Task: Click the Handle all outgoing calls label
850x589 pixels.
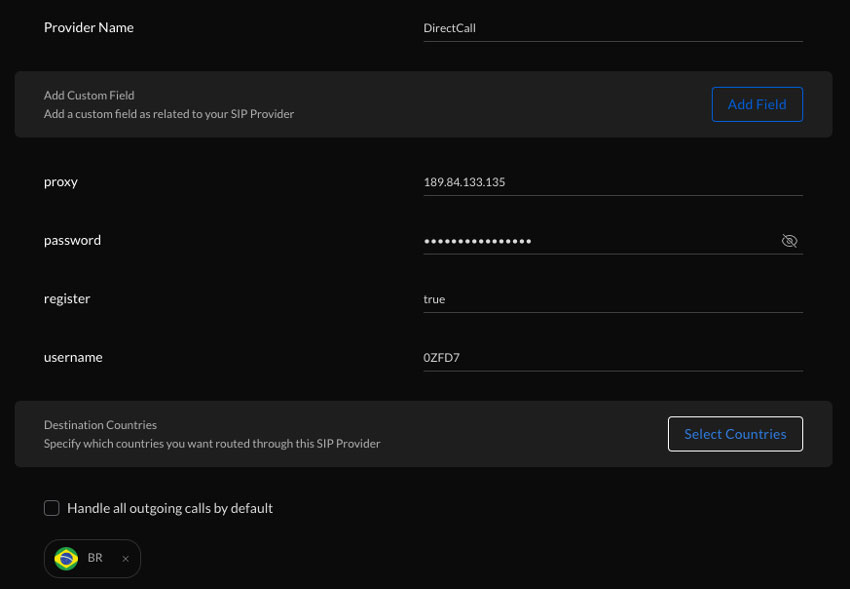Action: (x=170, y=508)
